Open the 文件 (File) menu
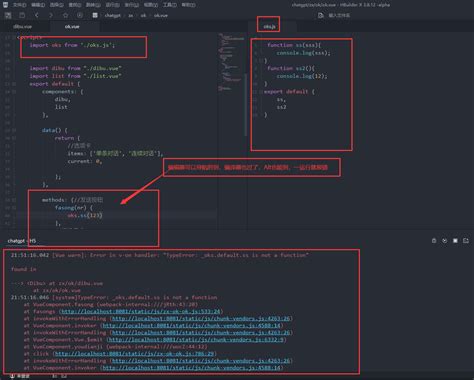The width and height of the screenshot is (474, 380). click(19, 5)
